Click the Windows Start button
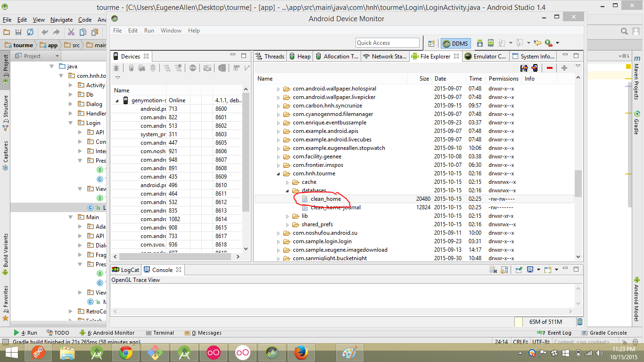Viewport: 644px width, 362px height. (x=11, y=353)
